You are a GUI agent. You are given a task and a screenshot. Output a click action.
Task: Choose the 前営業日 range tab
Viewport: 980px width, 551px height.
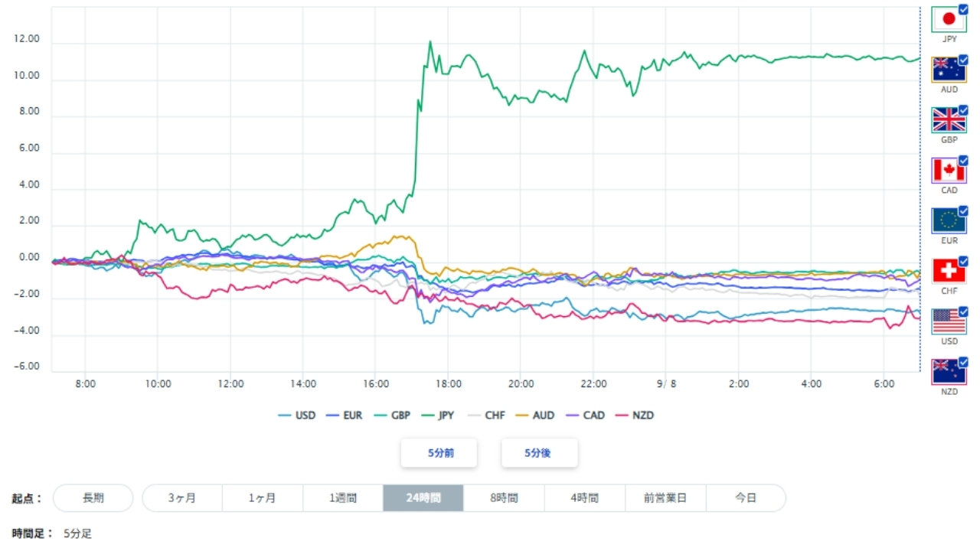pyautogui.click(x=665, y=497)
